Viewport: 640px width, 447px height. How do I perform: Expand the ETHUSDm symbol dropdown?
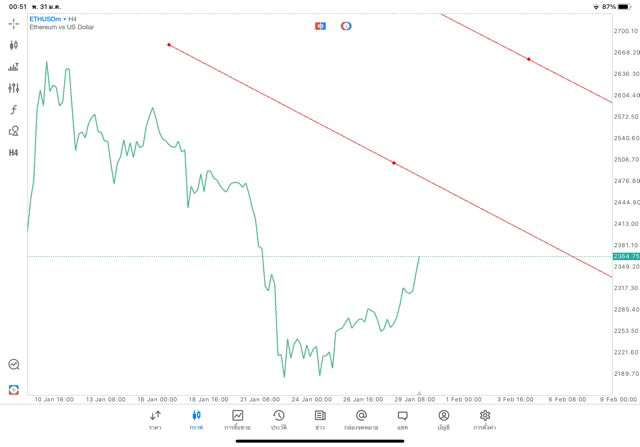[48, 18]
